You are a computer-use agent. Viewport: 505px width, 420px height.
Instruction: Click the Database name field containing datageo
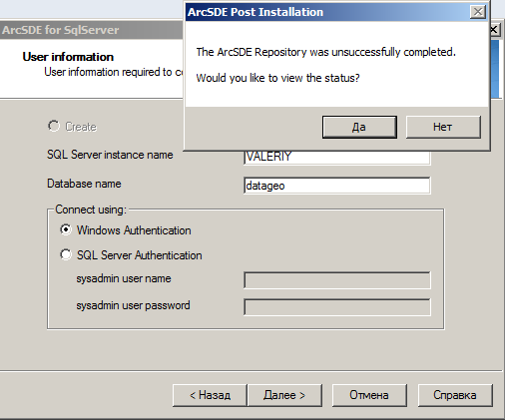click(x=337, y=186)
